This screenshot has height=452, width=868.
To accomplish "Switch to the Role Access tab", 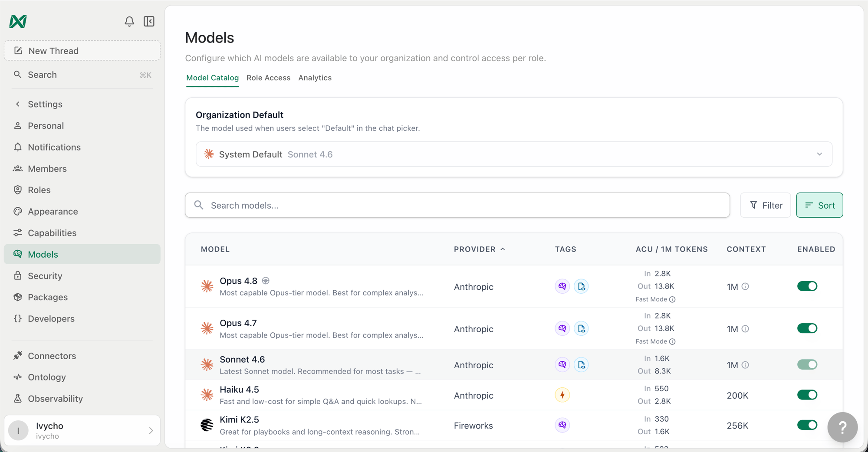I will coord(268,78).
